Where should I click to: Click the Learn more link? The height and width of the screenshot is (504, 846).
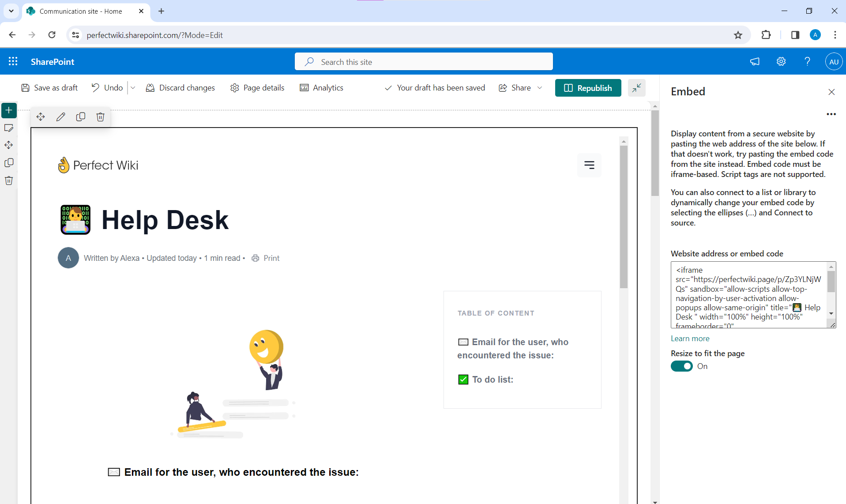point(690,339)
